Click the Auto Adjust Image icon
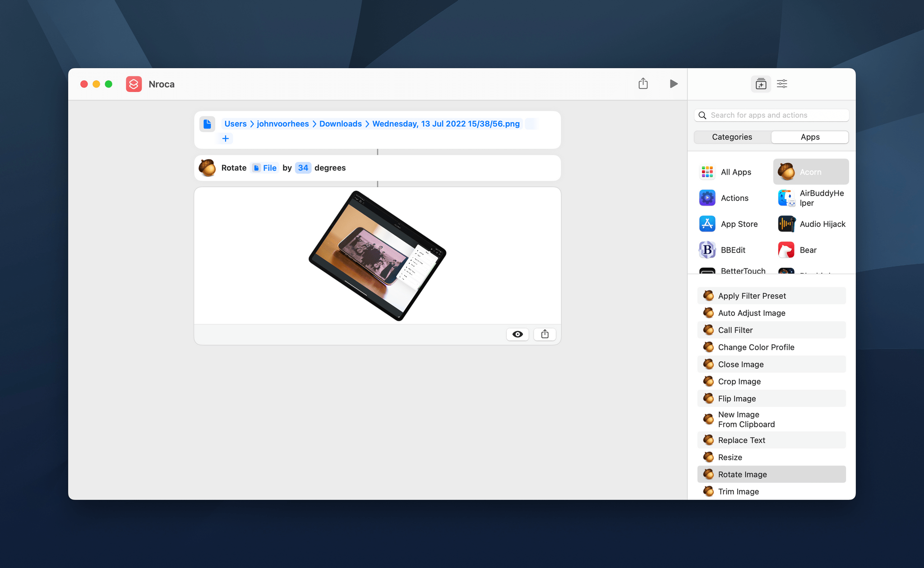The width and height of the screenshot is (924, 568). (x=707, y=313)
